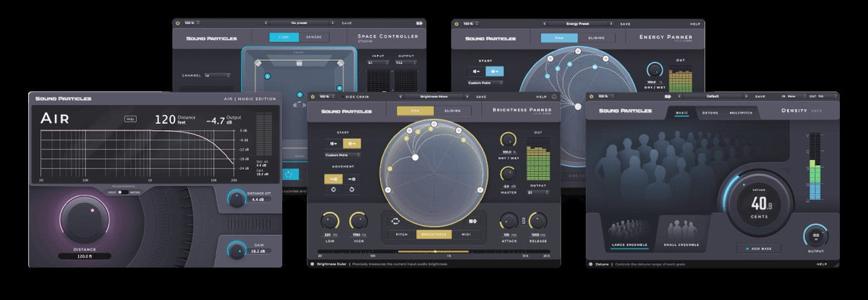Toggle Foot/Meter measurement switch in Air
Screen dimensions: 868x300
[x=122, y=192]
